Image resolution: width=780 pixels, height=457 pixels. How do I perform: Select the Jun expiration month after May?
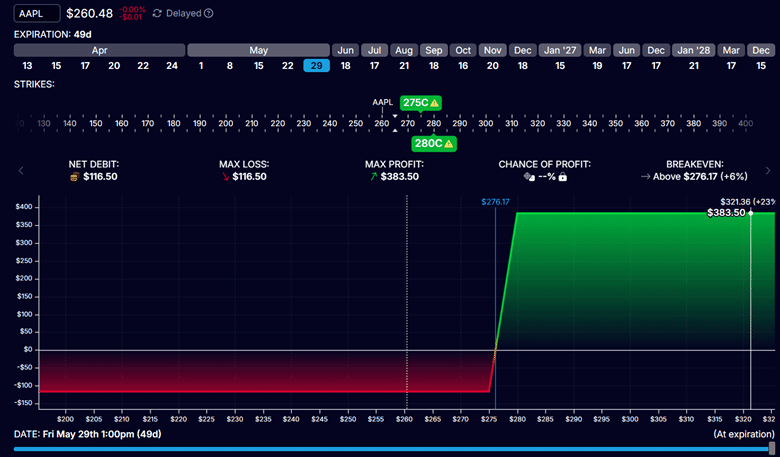click(346, 50)
